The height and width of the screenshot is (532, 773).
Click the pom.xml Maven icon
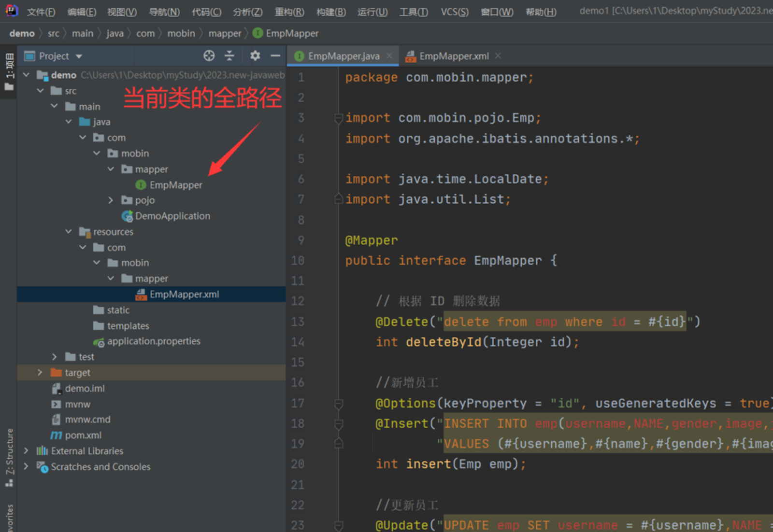57,435
